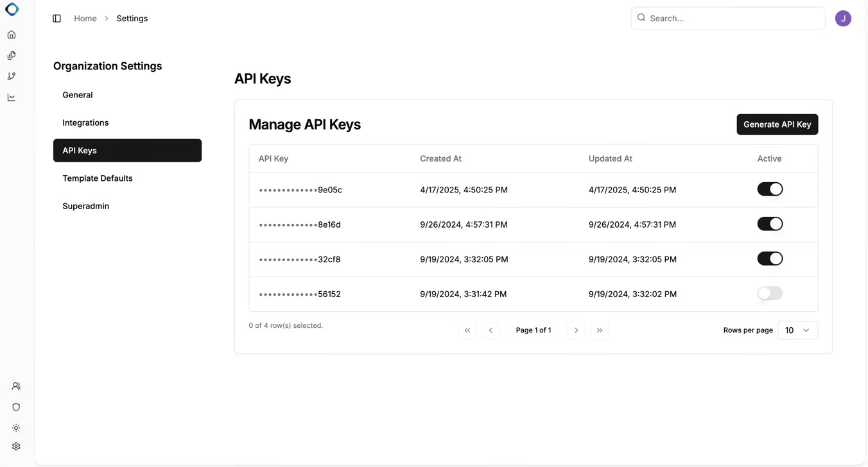Open the Rows per page dropdown

pos(797,330)
